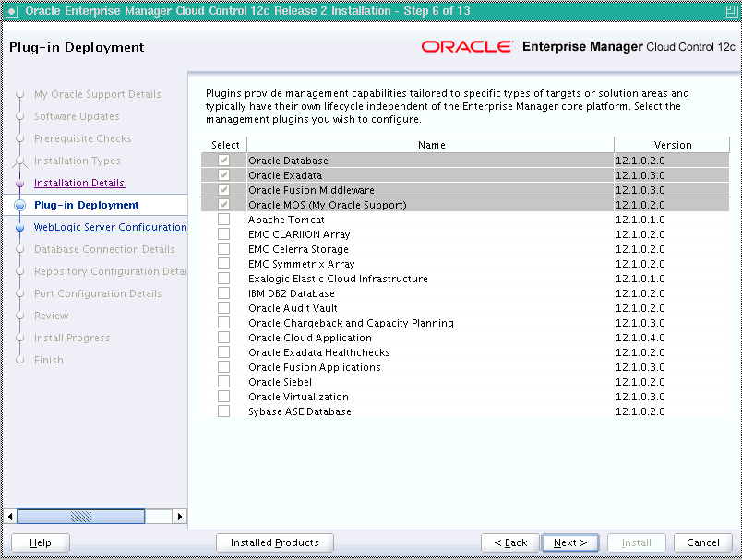Click the grayed Oracle Fusion Middleware checkbox
Viewport: 742px width, 560px height.
[224, 190]
